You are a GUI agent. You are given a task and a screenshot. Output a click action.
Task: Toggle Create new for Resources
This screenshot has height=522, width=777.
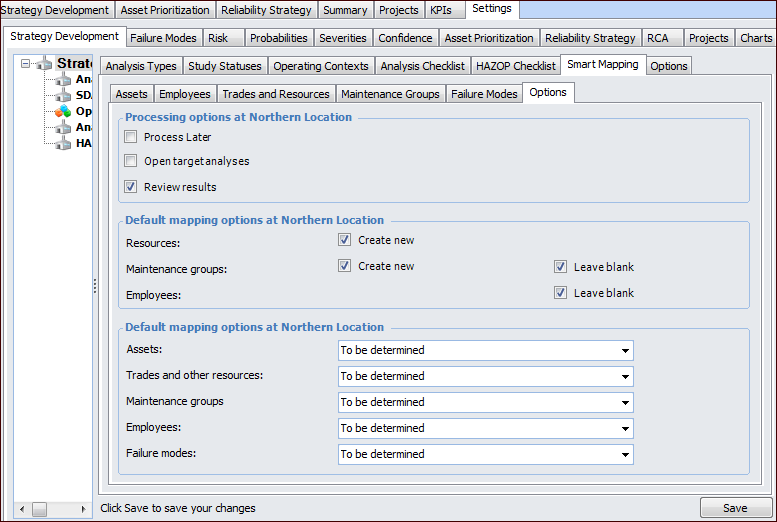click(x=345, y=240)
